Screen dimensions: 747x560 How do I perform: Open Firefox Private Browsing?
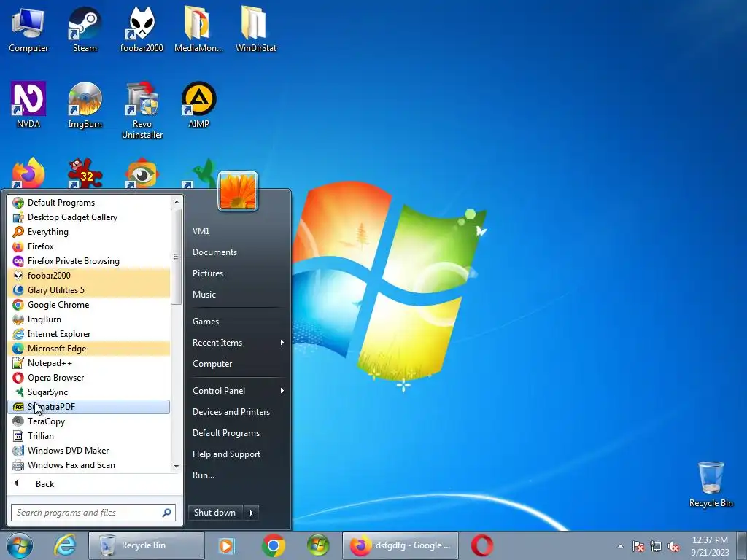tap(88, 261)
